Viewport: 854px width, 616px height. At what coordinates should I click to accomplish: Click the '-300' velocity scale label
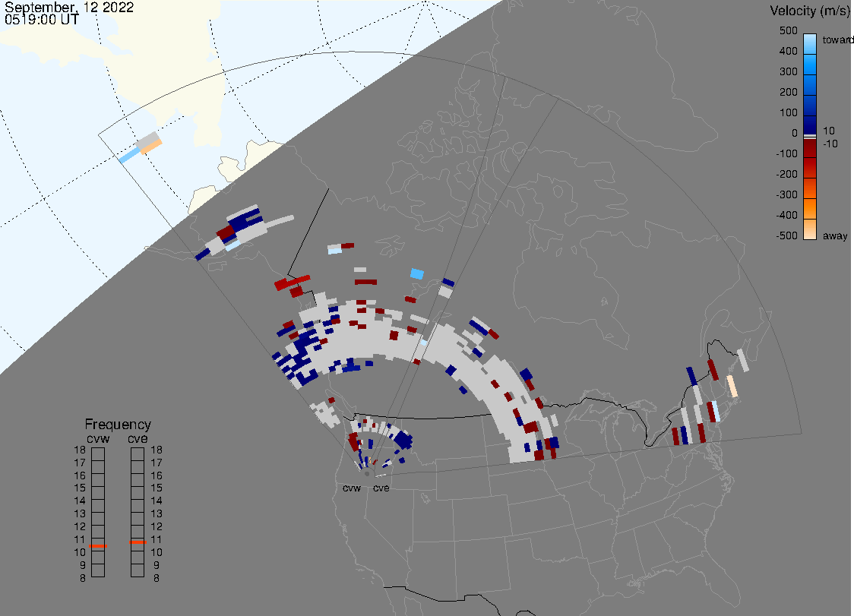coord(786,195)
